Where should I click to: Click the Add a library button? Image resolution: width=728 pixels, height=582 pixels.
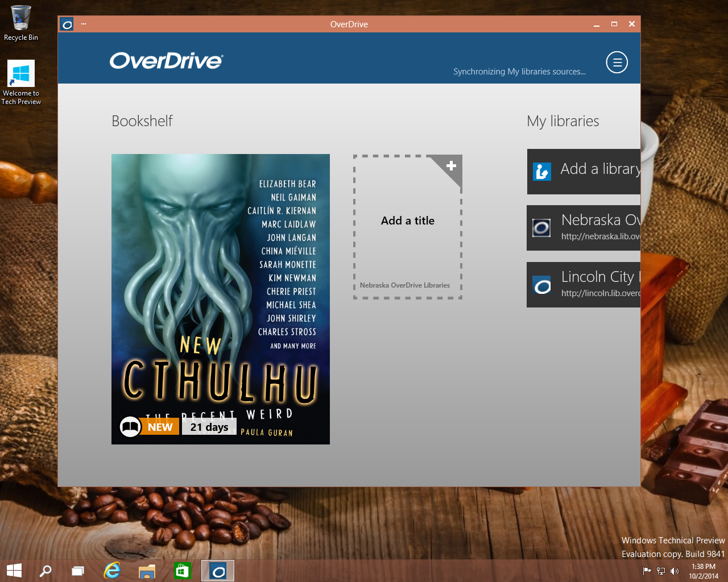click(584, 172)
